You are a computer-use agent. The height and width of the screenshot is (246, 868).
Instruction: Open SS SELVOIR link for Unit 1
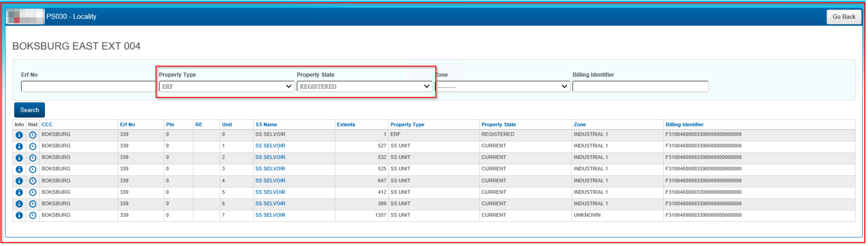[270, 146]
